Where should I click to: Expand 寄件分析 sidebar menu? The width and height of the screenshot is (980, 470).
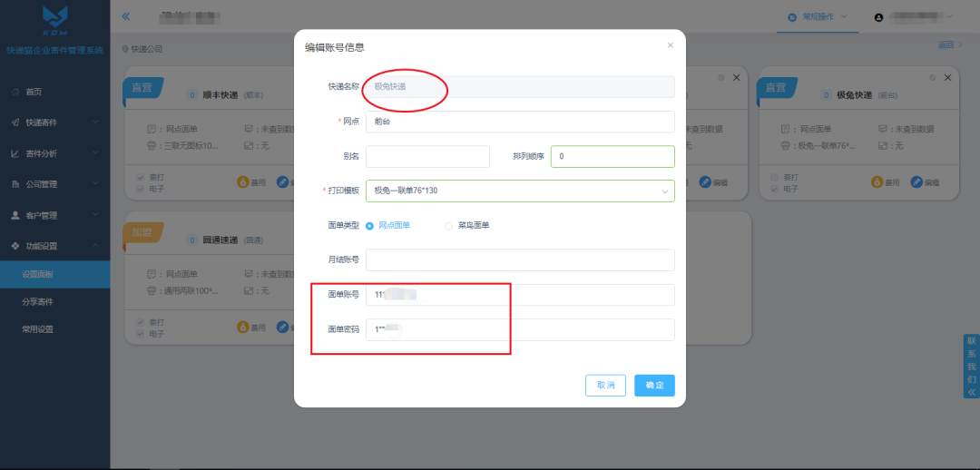point(55,153)
